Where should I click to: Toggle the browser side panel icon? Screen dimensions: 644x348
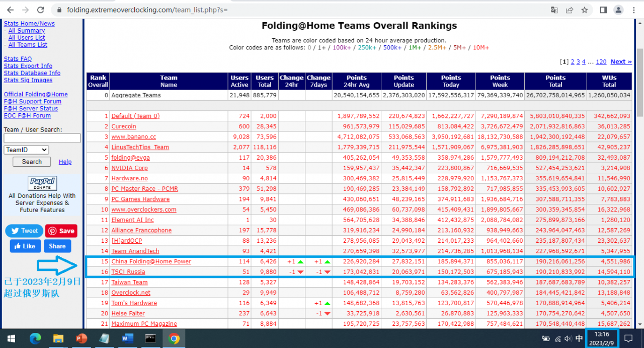coord(603,10)
